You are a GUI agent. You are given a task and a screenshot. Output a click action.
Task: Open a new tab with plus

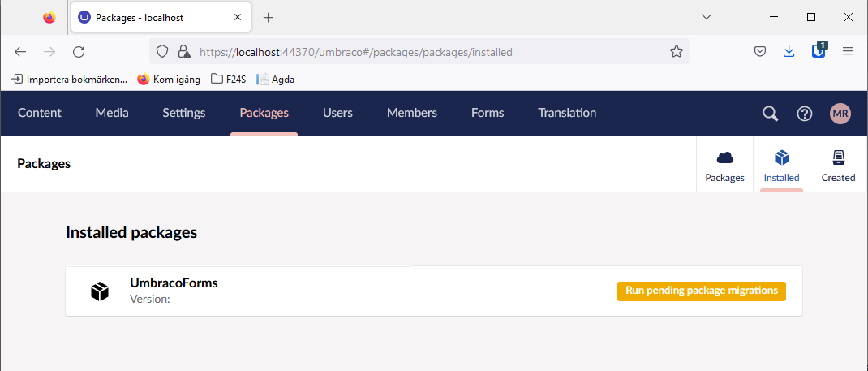268,18
